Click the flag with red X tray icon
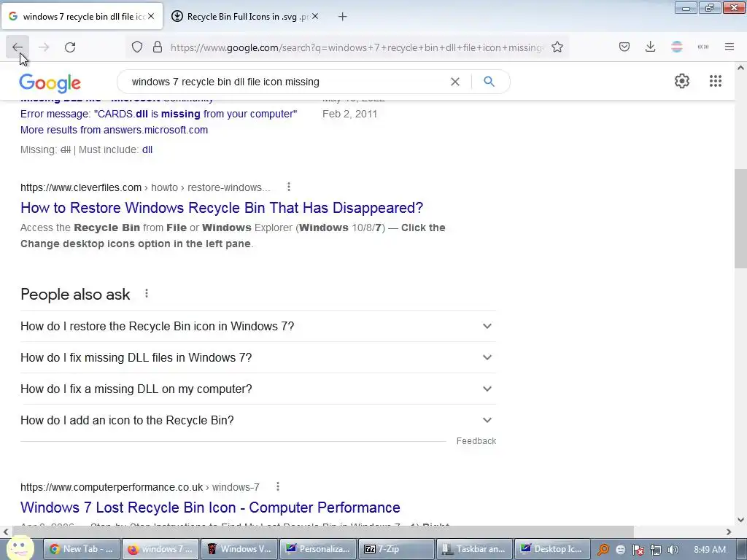The width and height of the screenshot is (747, 560). coord(638,550)
